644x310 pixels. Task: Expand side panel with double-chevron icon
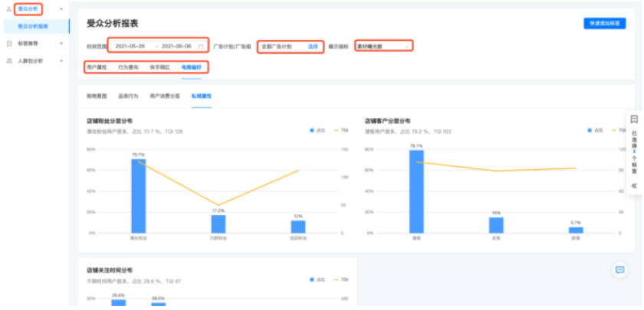pyautogui.click(x=634, y=185)
